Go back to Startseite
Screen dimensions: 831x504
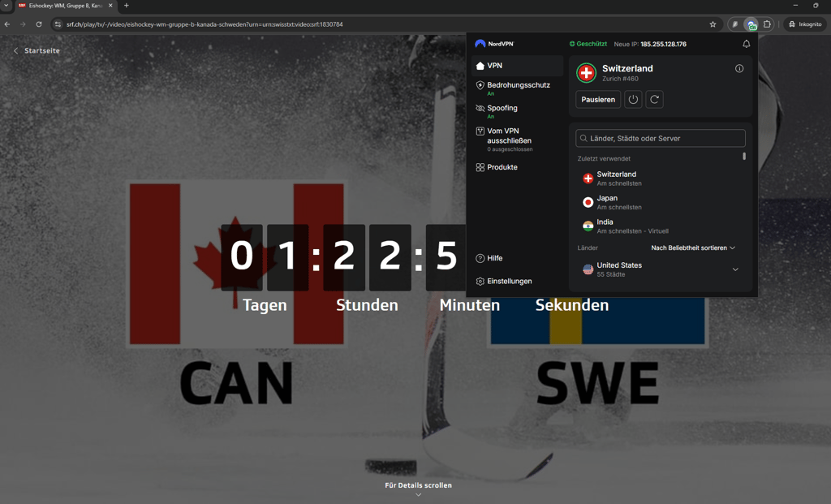tap(37, 50)
